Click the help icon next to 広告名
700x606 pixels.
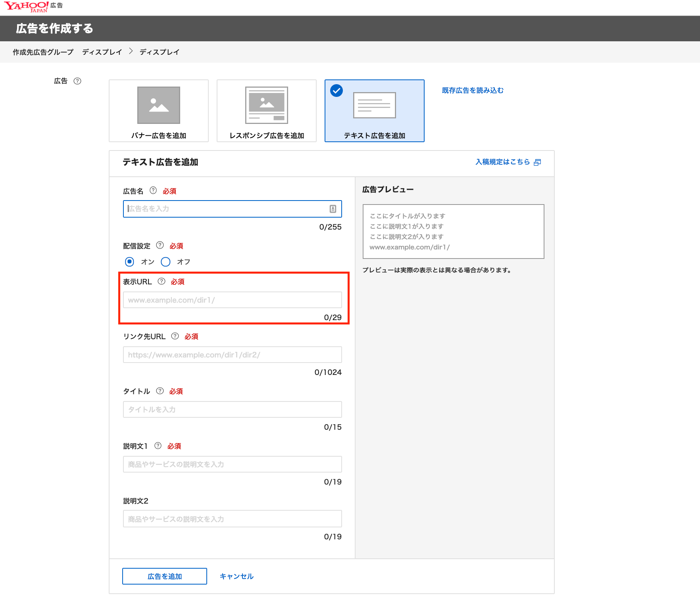153,190
